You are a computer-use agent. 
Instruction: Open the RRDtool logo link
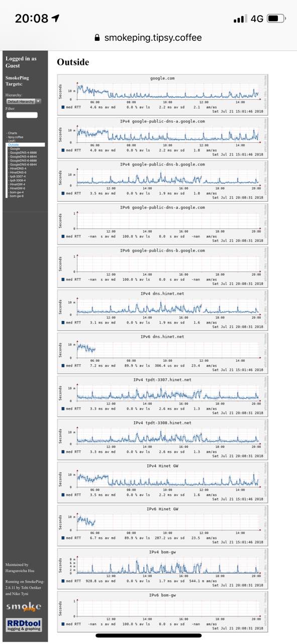coord(24,625)
